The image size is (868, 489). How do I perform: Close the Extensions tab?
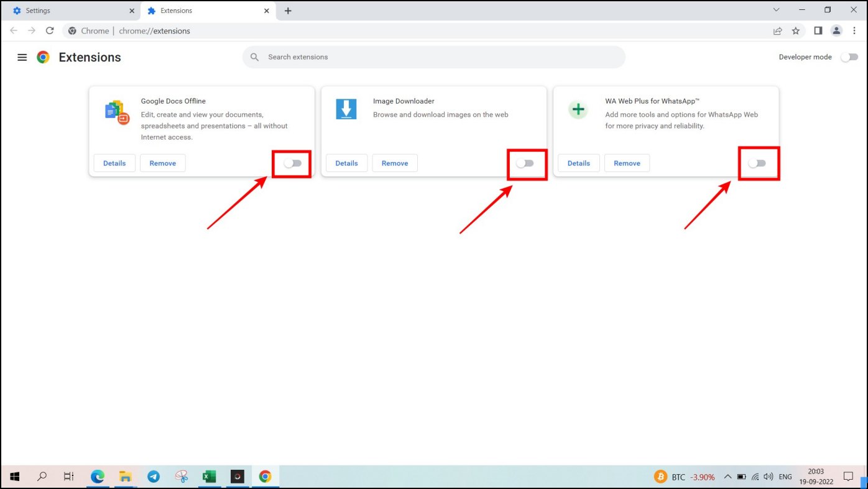coord(267,11)
